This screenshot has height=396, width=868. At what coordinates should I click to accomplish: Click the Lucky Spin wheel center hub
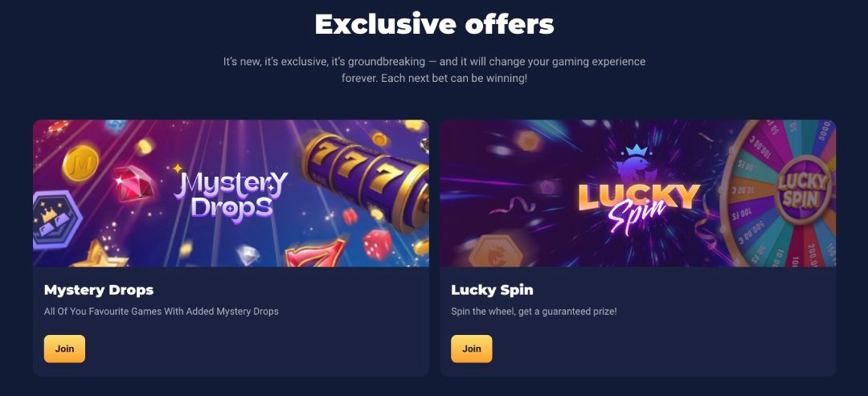click(x=803, y=189)
